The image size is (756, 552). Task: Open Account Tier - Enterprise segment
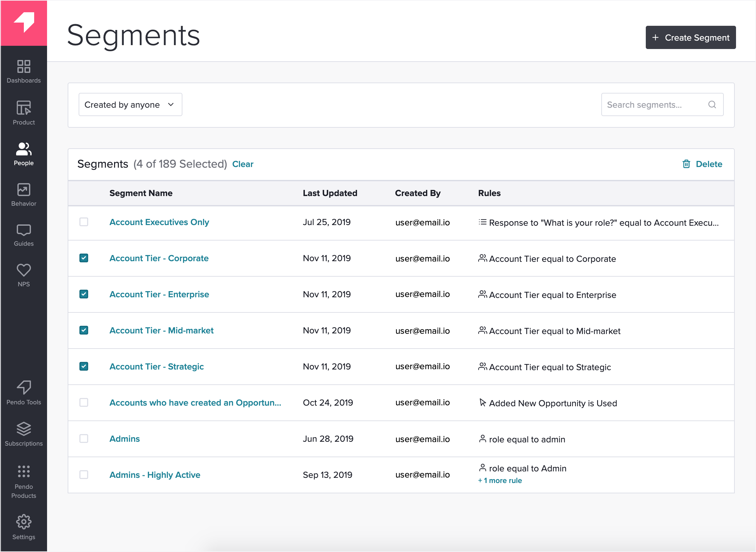[x=159, y=294]
